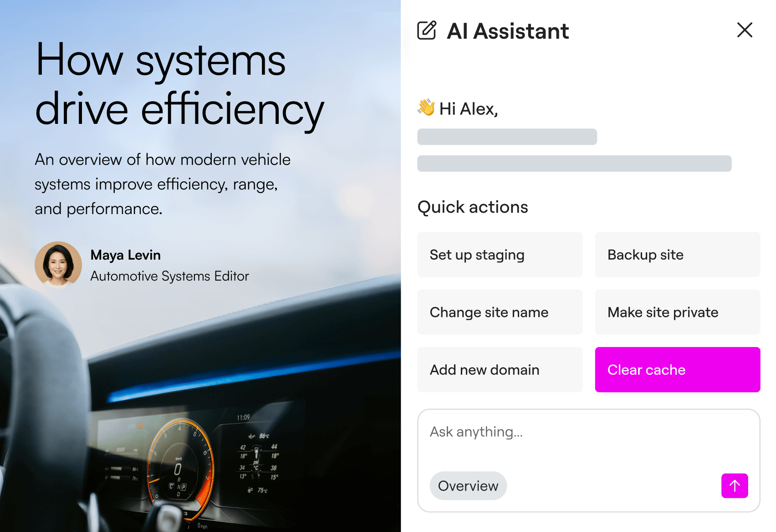Open the Add new domain action
Image resolution: width=776 pixels, height=532 pixels.
pyautogui.click(x=500, y=369)
